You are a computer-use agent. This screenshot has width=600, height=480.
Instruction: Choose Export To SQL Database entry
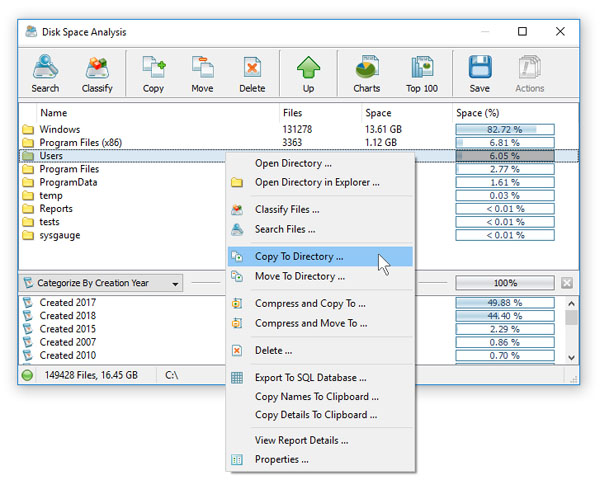pos(320,378)
